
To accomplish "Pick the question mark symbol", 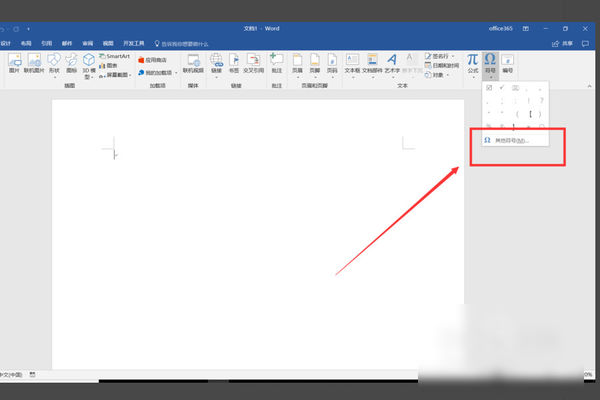I will pos(541,101).
